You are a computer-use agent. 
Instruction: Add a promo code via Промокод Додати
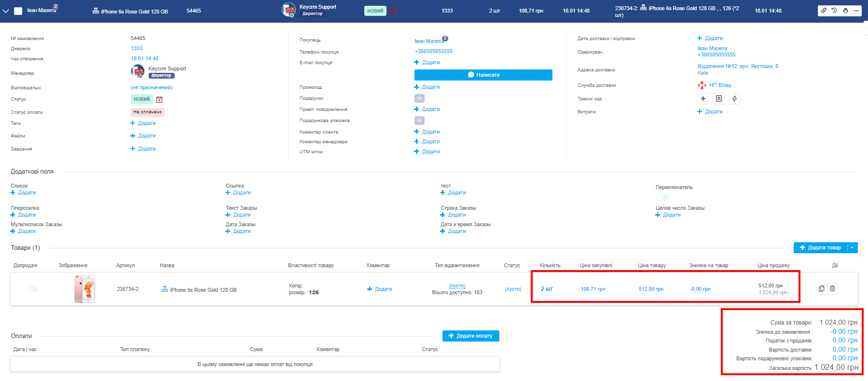[427, 87]
